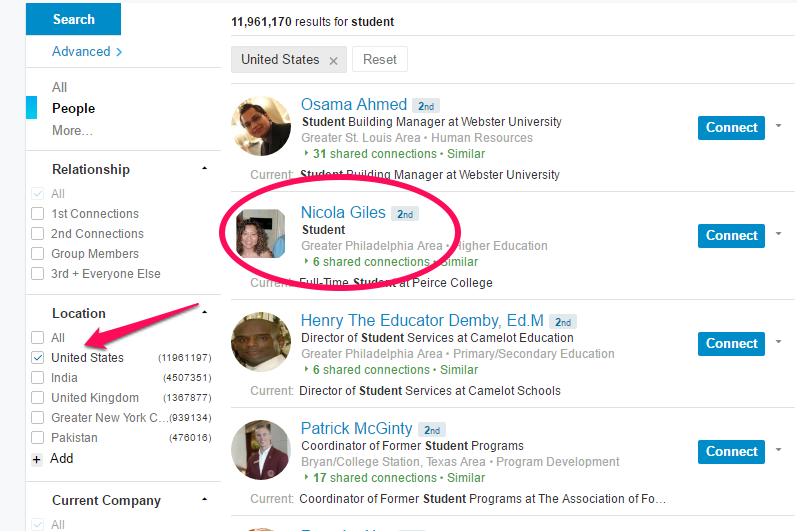Click the 2nd degree badge next to Osama Ahmed
This screenshot has width=797, height=531.
[426, 106]
